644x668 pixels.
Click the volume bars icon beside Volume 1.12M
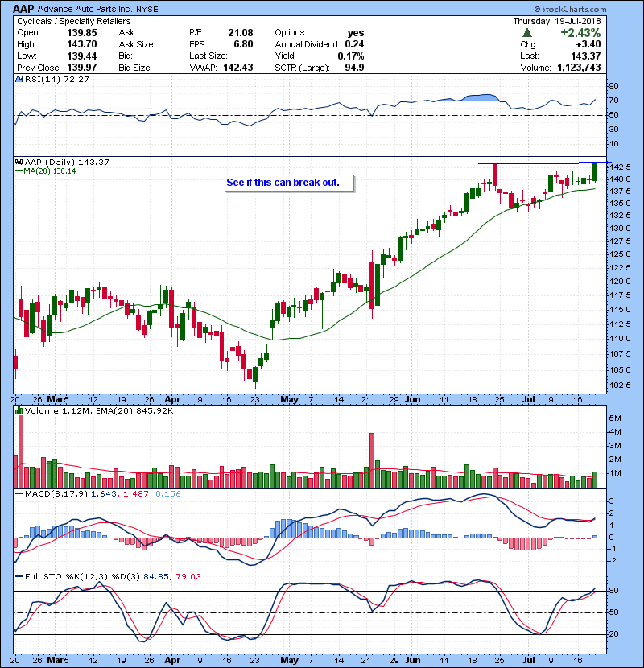click(19, 410)
